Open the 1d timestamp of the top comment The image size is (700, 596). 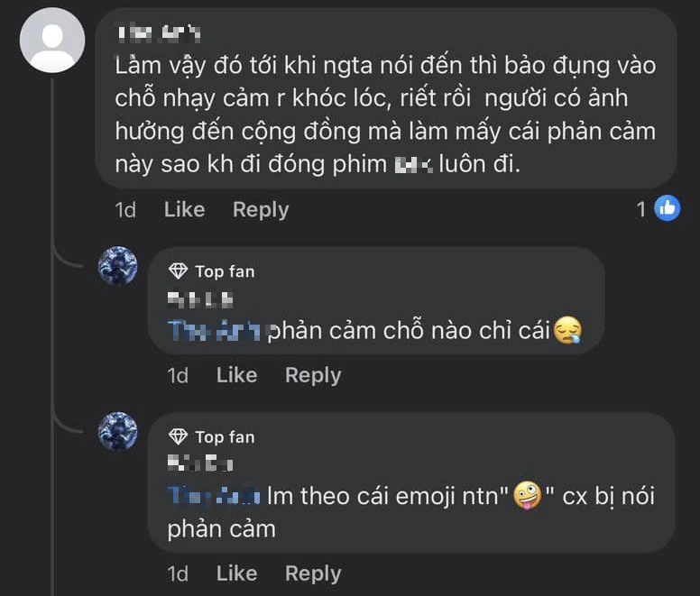(x=125, y=209)
